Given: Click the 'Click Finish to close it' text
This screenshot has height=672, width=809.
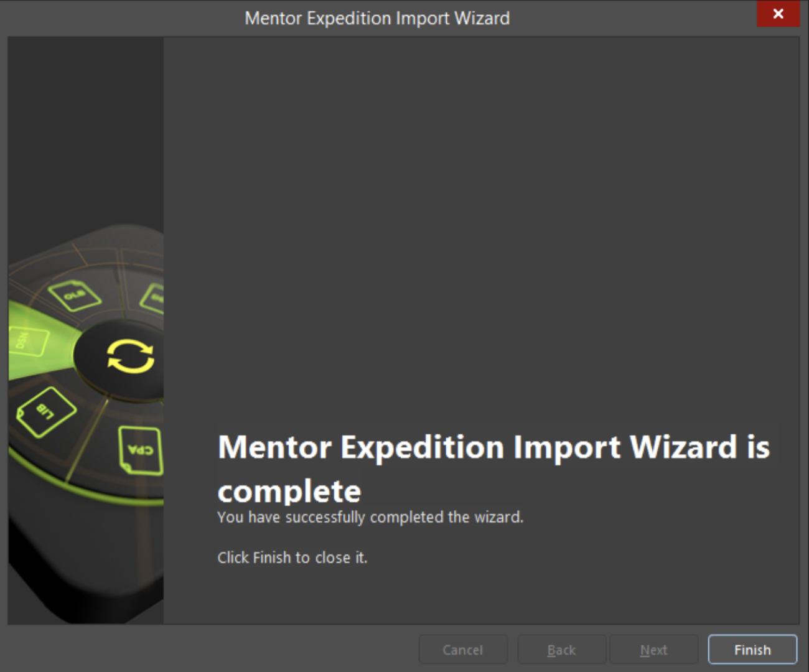Looking at the screenshot, I should pyautogui.click(x=292, y=558).
